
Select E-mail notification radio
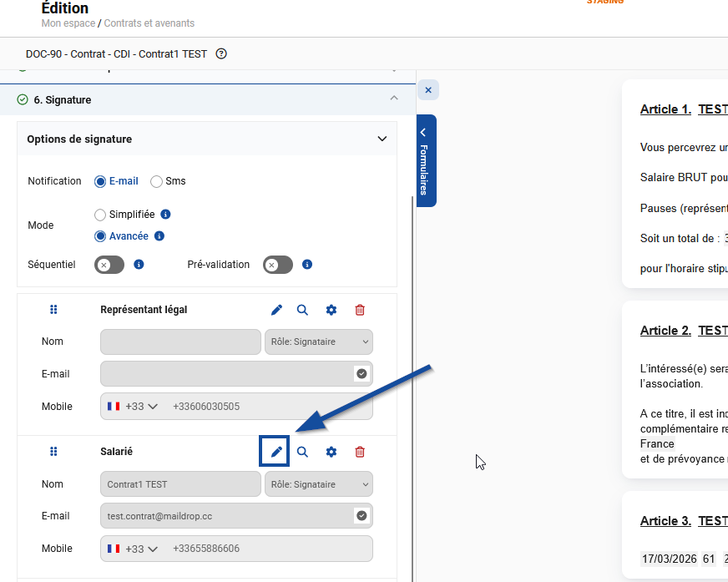pyautogui.click(x=100, y=181)
